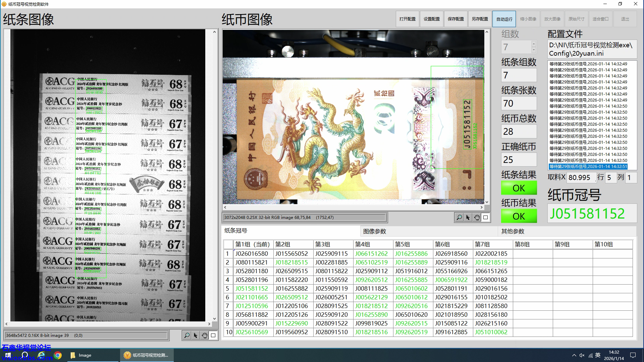Select zoom tool under strip image
Image resolution: width=644 pixels, height=362 pixels.
[x=187, y=335]
